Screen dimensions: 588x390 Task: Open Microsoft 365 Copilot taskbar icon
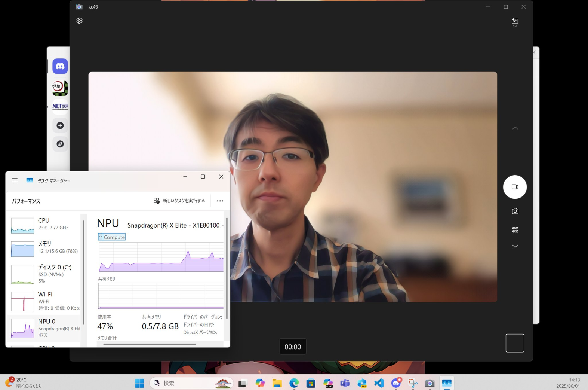(328, 383)
